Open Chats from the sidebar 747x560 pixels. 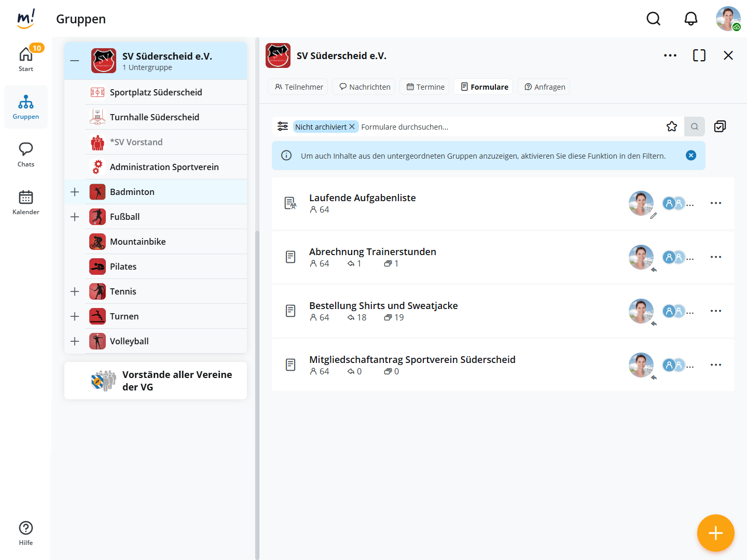26,155
